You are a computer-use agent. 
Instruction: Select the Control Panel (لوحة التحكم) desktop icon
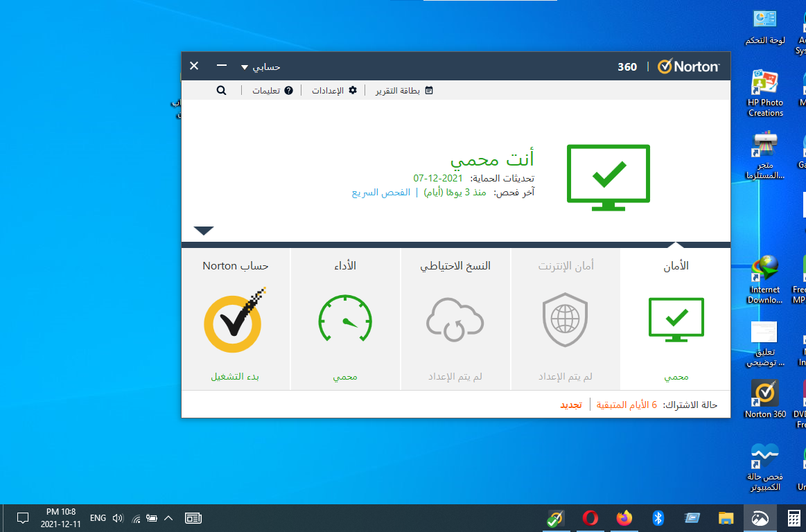click(x=765, y=28)
